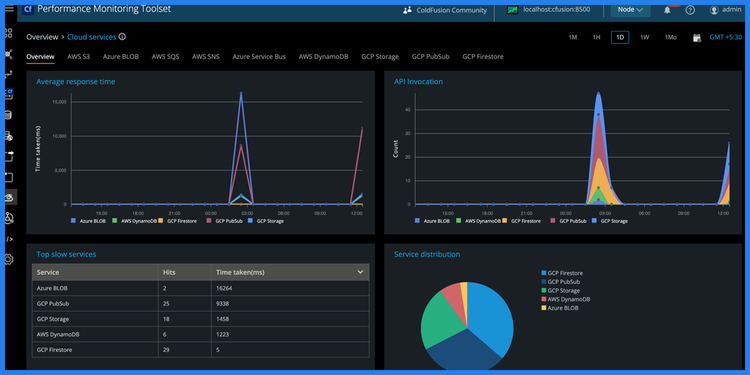
Task: Select the highlighted cloud services sidebar icon
Action: (9, 197)
